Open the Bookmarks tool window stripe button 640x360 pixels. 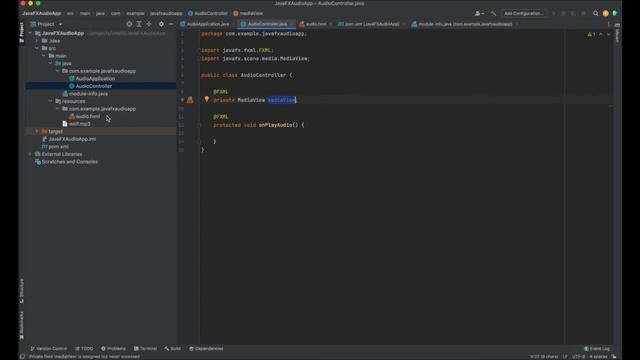(22, 325)
